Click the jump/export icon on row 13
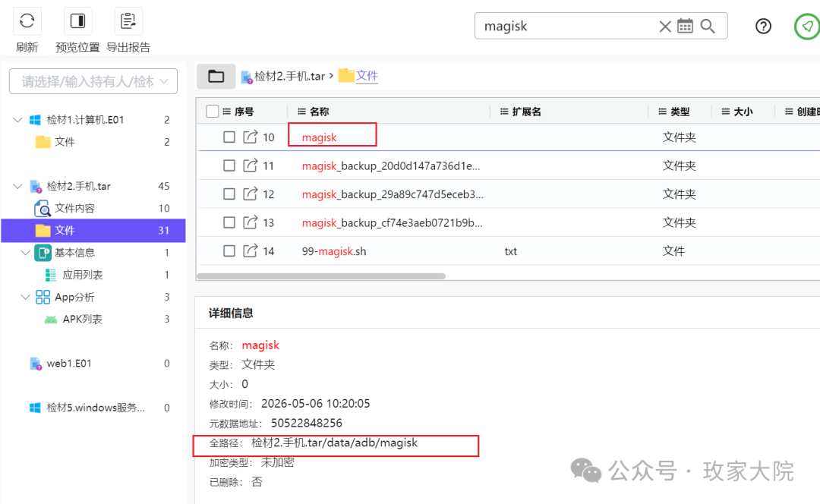The image size is (820, 504). (x=250, y=222)
